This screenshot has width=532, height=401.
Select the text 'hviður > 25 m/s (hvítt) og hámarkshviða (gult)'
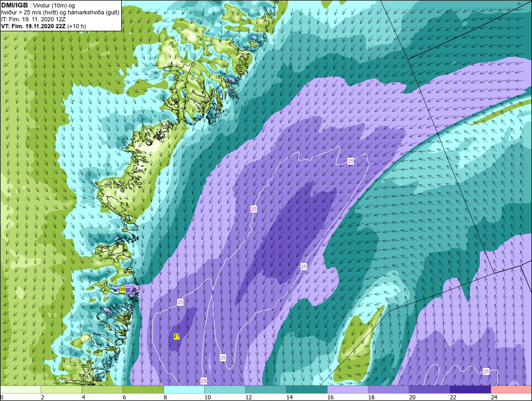point(60,12)
